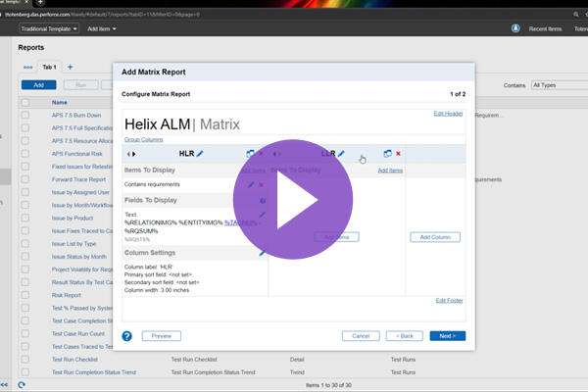
Task: Click the browser address bar URL
Action: 102,15
